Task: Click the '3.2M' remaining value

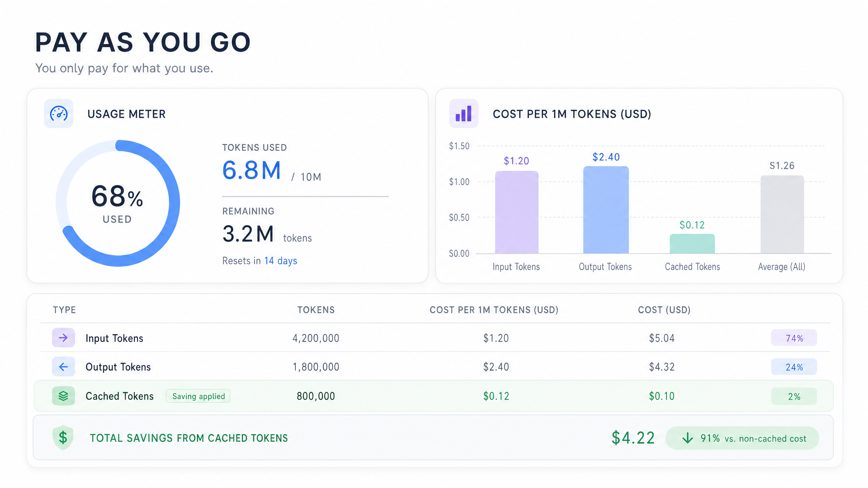Action: pyautogui.click(x=248, y=234)
